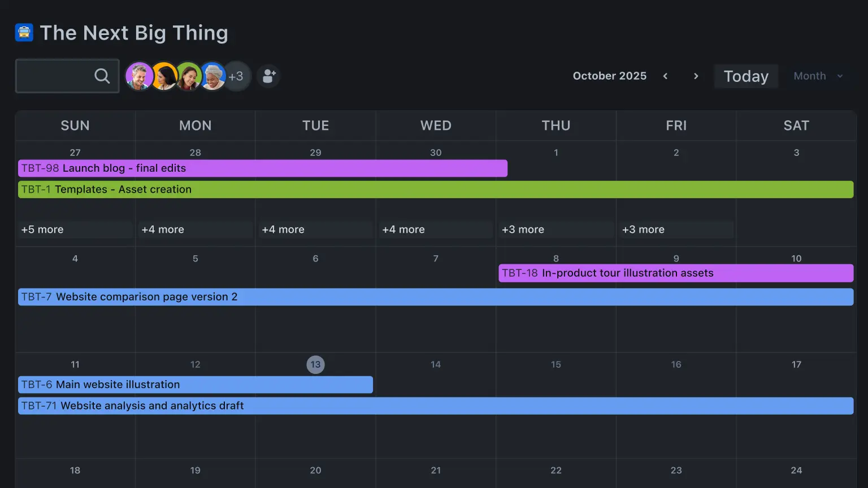Open the Month view dropdown
The image size is (868, 488).
point(818,76)
